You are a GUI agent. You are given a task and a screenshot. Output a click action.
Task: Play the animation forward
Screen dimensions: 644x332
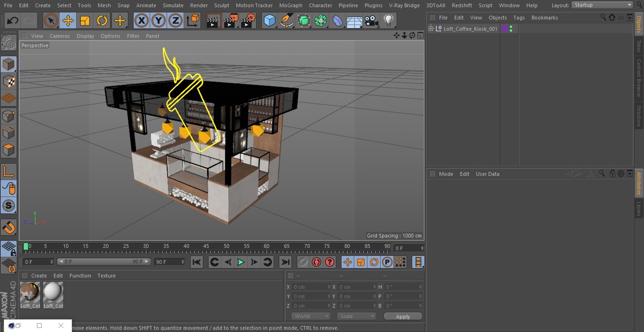point(240,262)
